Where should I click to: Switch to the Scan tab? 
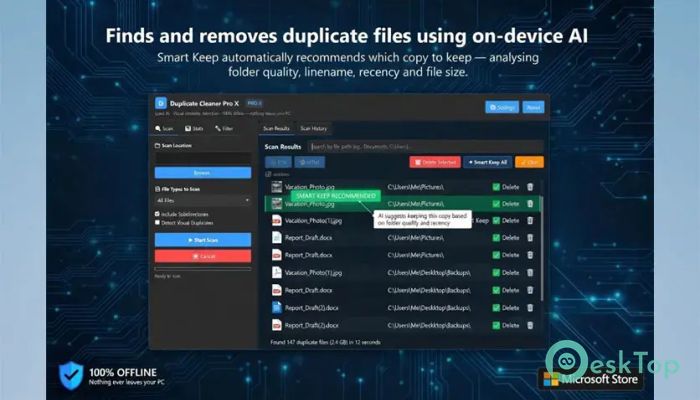coord(164,129)
